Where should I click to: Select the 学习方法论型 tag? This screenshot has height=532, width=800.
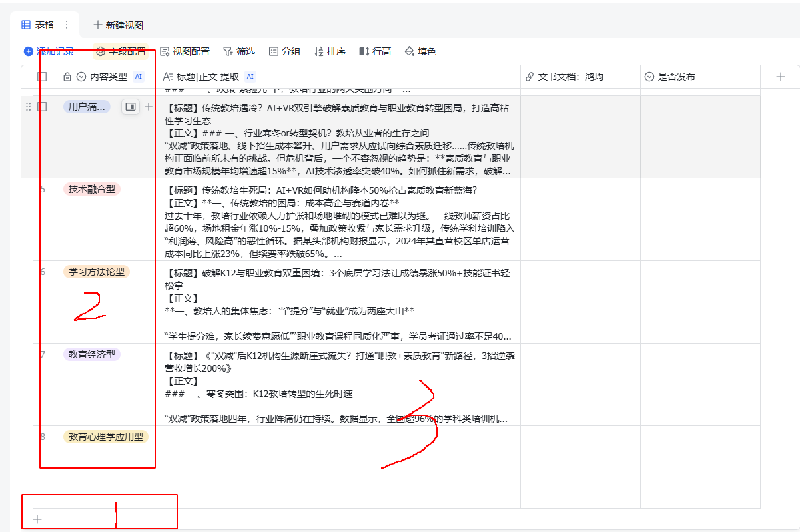(x=97, y=272)
